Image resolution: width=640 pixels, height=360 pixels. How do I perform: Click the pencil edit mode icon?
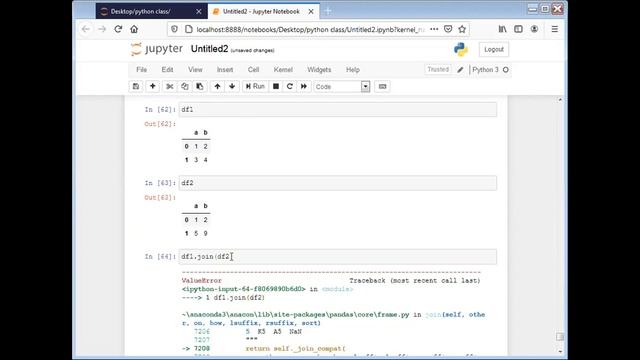(x=460, y=70)
